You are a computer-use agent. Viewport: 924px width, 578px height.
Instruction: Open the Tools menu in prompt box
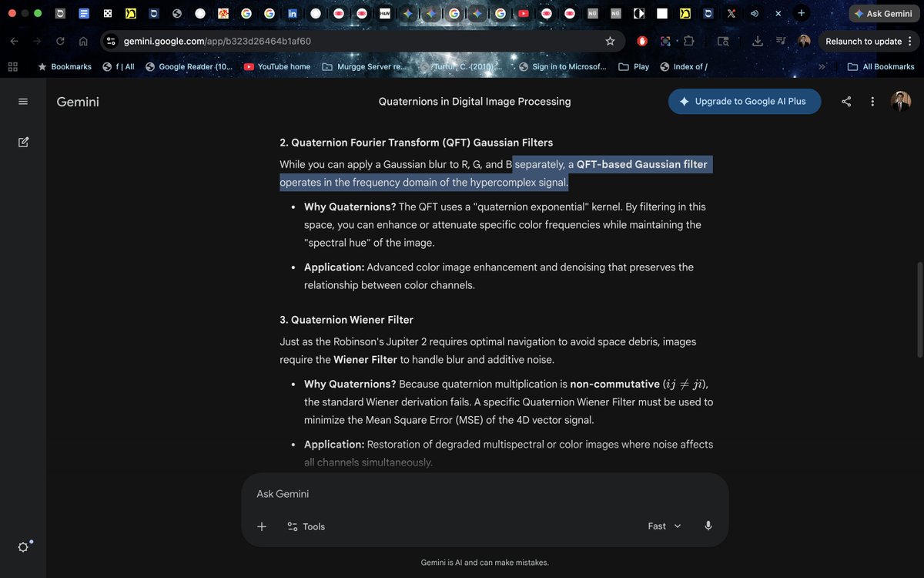306,526
